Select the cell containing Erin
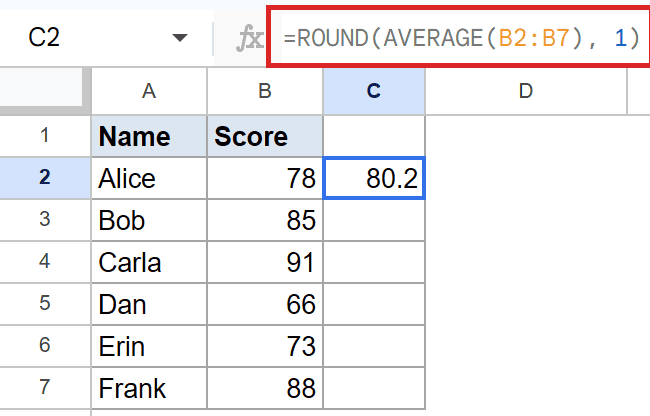This screenshot has height=416, width=650. click(149, 346)
